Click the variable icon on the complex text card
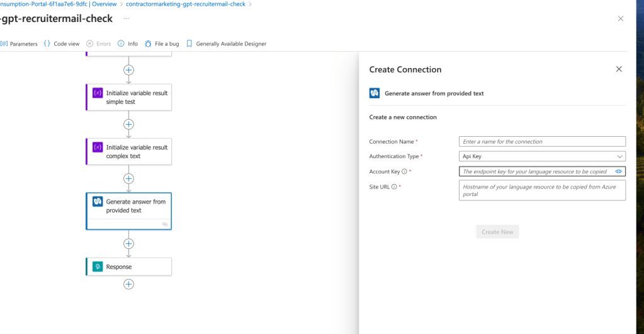The image size is (644, 334). (98, 147)
